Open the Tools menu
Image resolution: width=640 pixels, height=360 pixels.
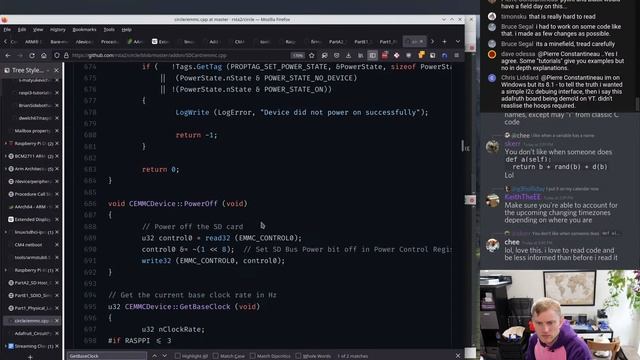coord(109,29)
